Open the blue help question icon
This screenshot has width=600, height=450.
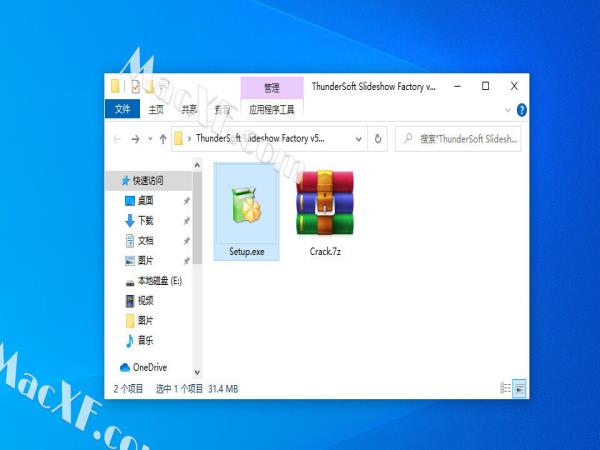click(x=521, y=110)
